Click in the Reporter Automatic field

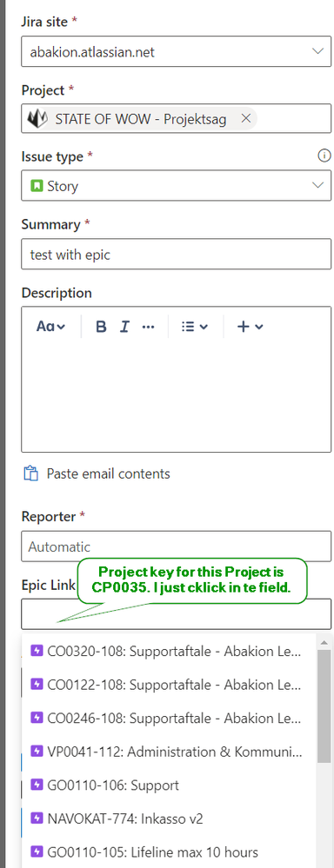[x=177, y=547]
